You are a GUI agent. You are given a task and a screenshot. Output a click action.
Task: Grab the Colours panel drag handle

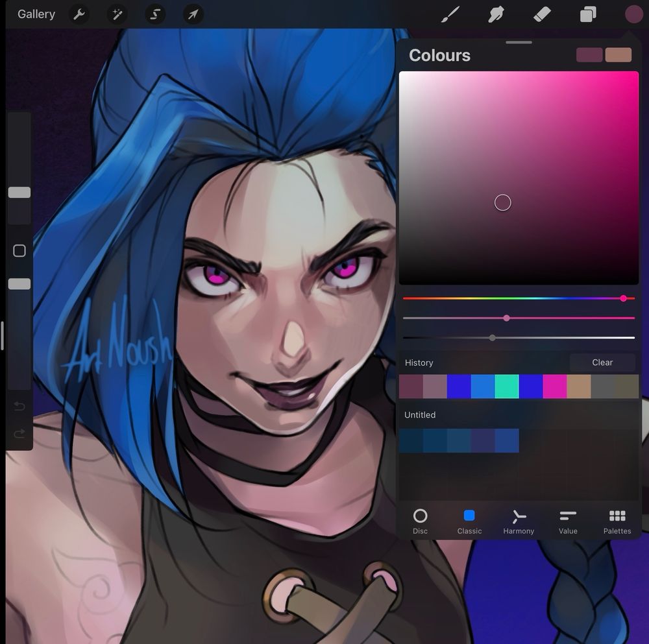[519, 42]
